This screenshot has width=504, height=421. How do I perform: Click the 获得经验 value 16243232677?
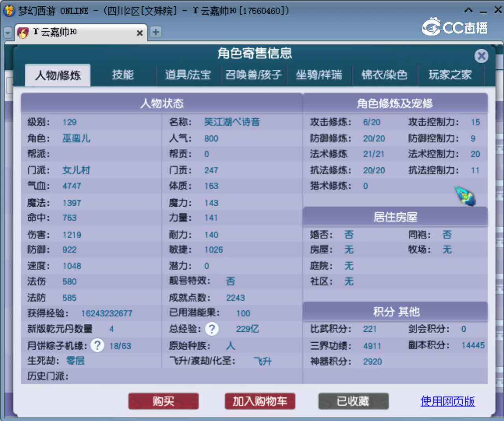(107, 313)
